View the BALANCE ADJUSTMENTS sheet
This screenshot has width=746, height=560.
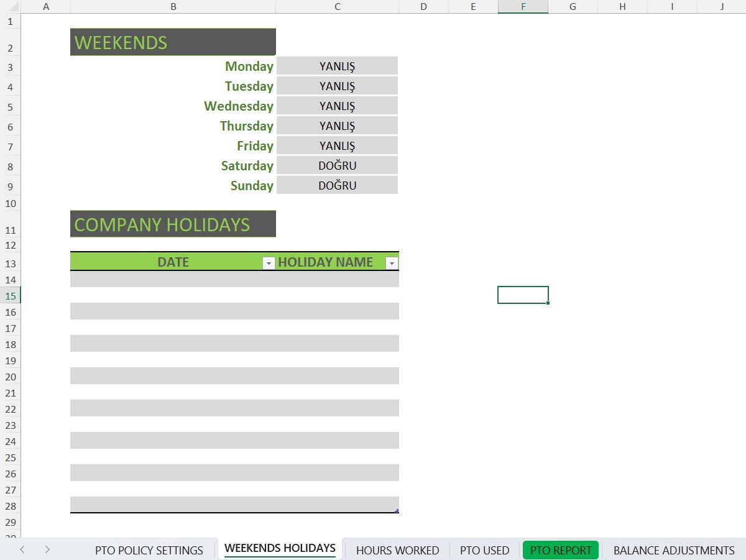[674, 549]
